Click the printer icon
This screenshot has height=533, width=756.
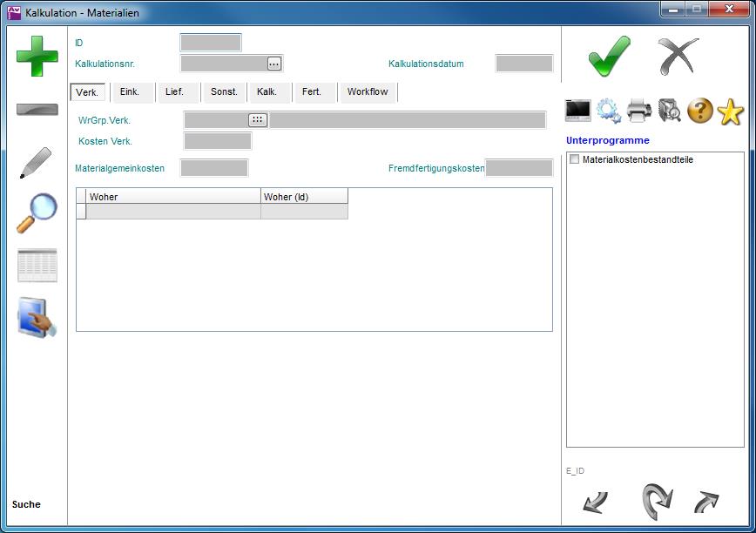[639, 111]
